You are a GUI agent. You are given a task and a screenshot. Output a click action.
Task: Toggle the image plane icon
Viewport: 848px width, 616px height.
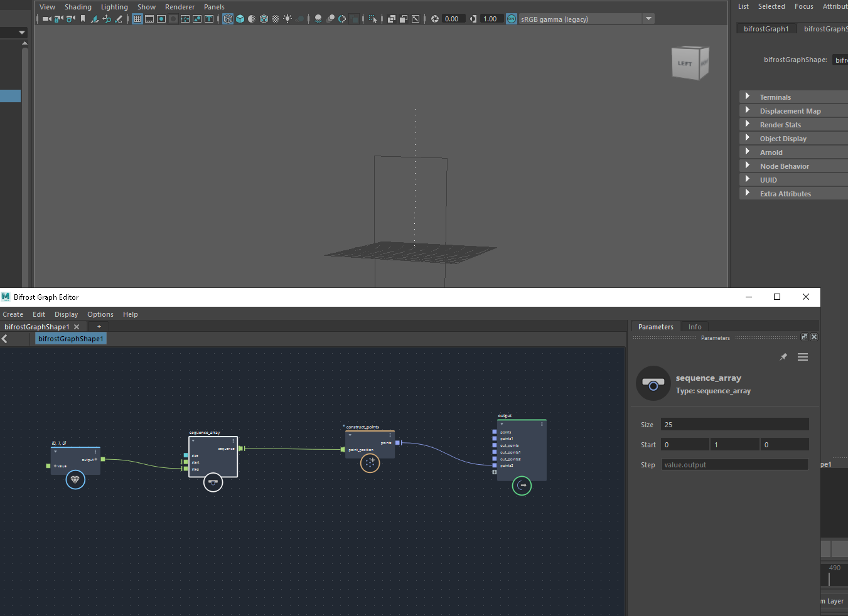coord(95,19)
